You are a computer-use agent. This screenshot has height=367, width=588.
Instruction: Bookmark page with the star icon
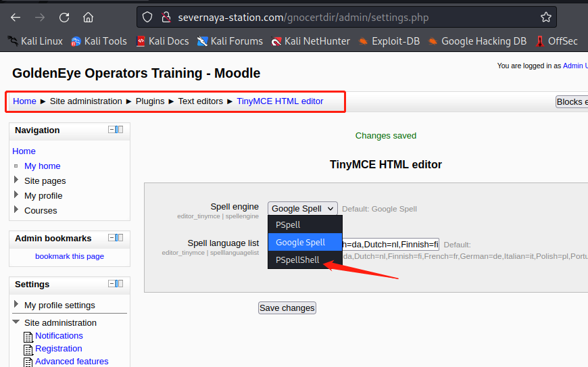coord(546,18)
